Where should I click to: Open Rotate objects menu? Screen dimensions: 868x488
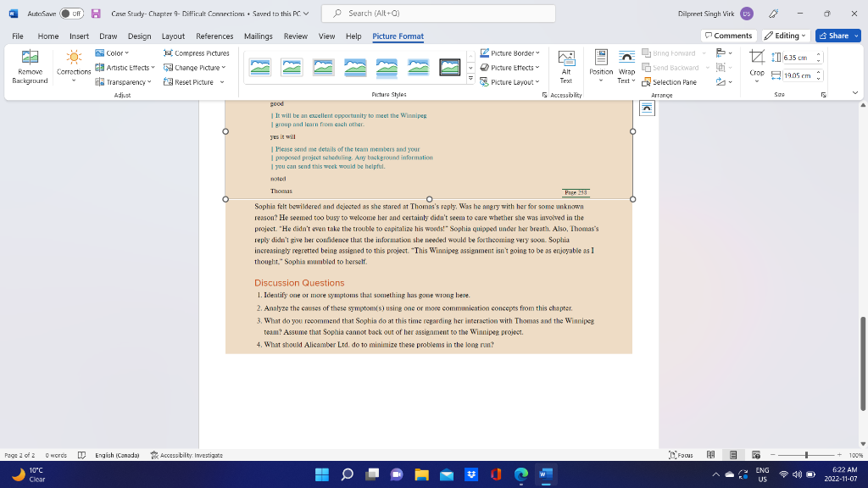[724, 82]
